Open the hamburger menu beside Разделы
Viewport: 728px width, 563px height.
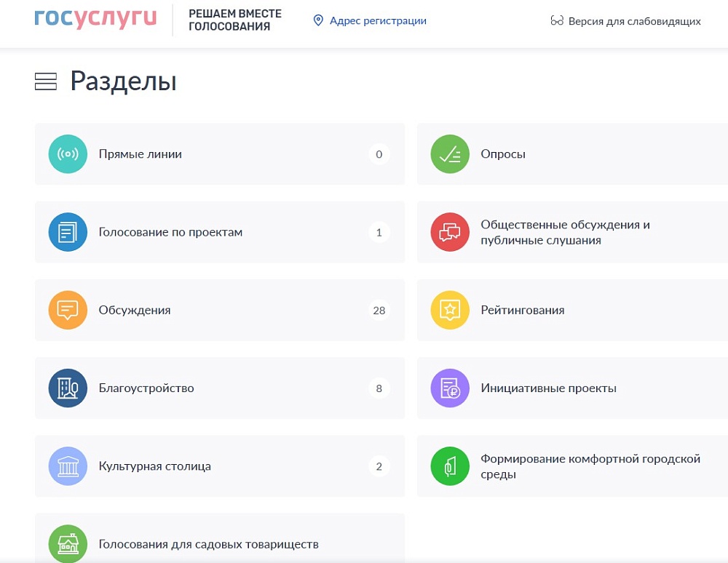pyautogui.click(x=46, y=82)
